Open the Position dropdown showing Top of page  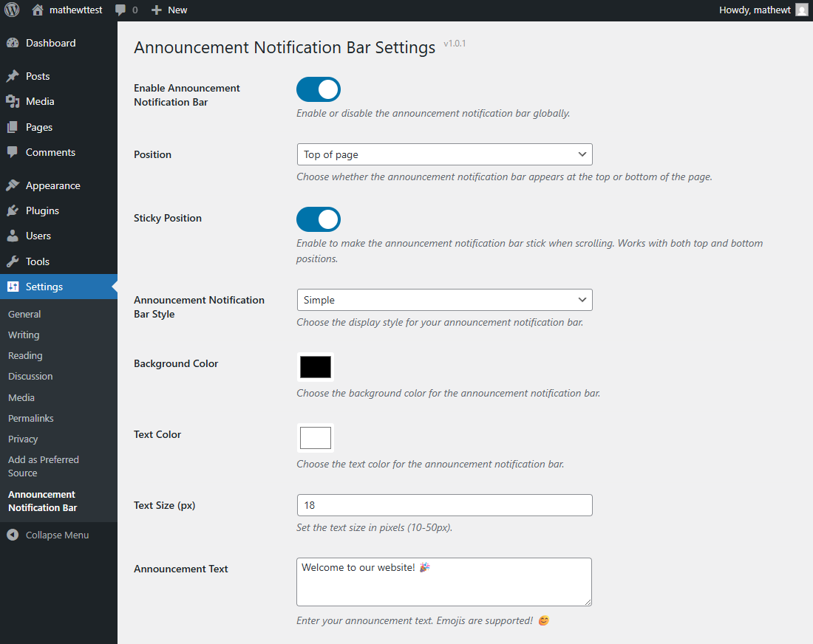tap(443, 154)
